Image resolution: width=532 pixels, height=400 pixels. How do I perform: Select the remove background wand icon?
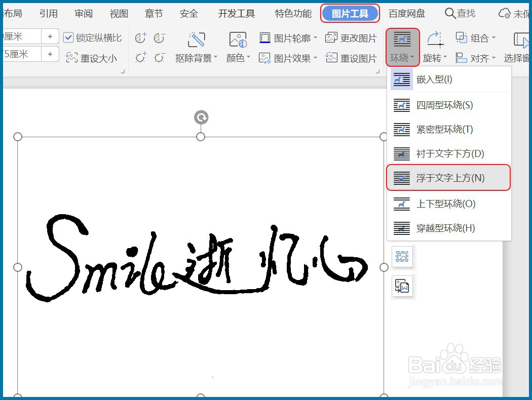(197, 39)
